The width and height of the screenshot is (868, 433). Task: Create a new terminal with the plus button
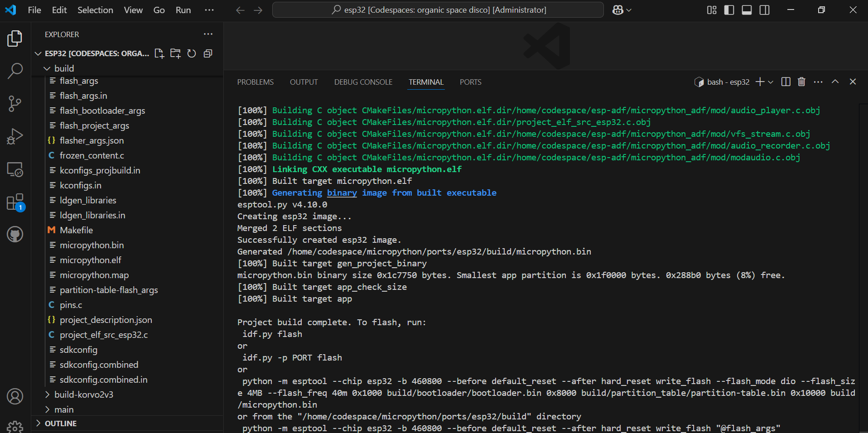[x=759, y=82]
